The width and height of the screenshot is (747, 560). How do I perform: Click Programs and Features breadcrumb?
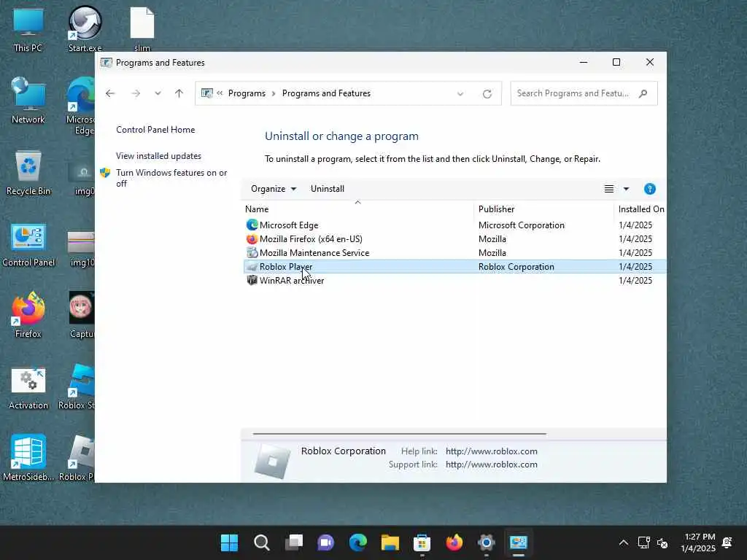[326, 93]
